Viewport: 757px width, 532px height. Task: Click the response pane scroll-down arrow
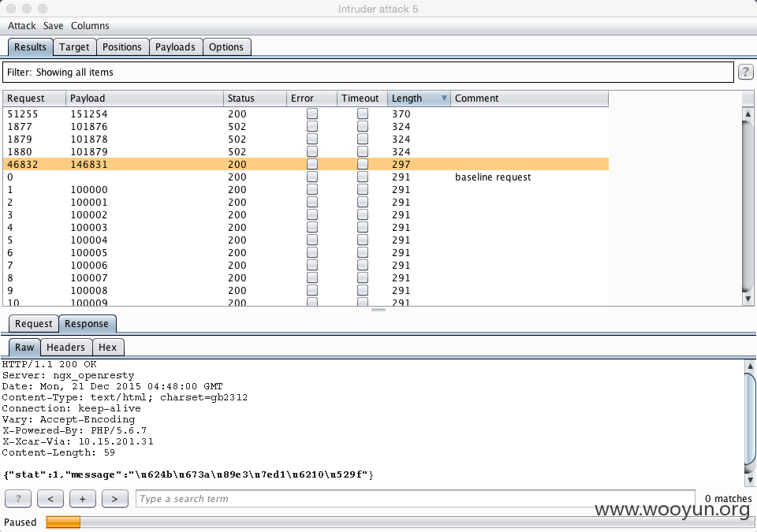(750, 480)
